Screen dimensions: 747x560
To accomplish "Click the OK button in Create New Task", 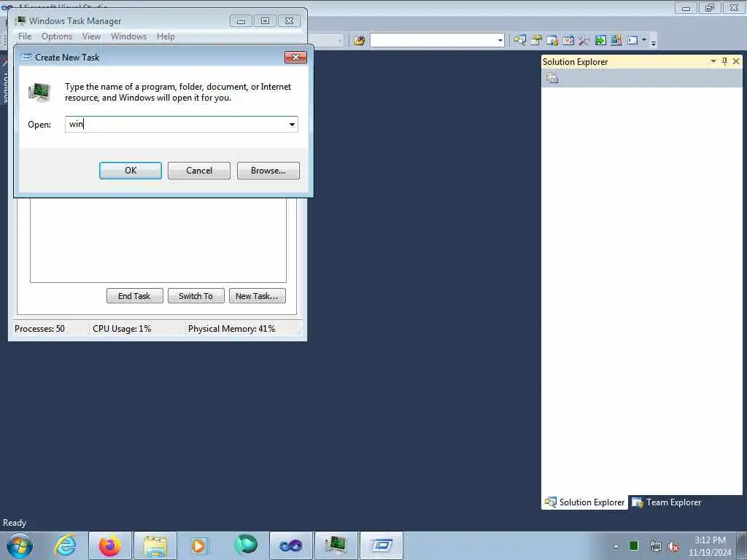I will point(131,171).
